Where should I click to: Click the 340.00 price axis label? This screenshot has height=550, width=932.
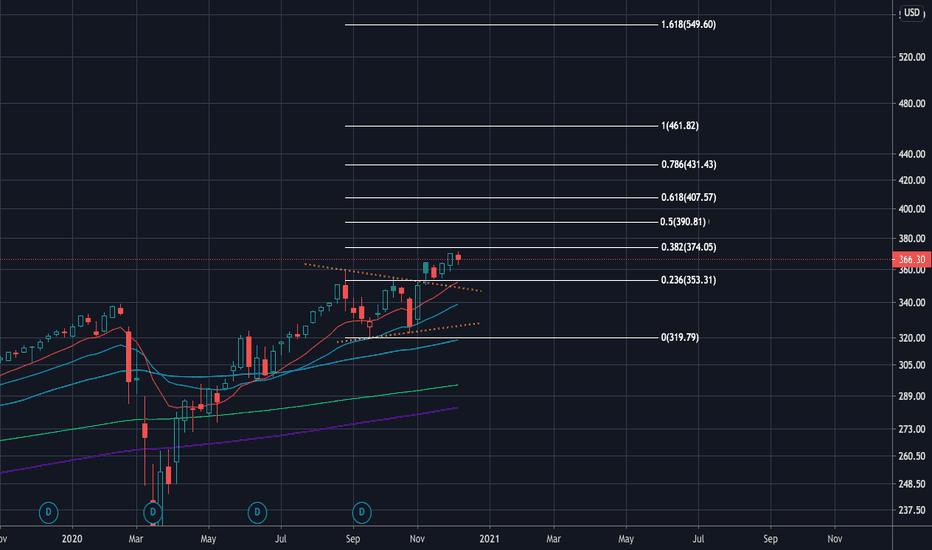coord(912,303)
